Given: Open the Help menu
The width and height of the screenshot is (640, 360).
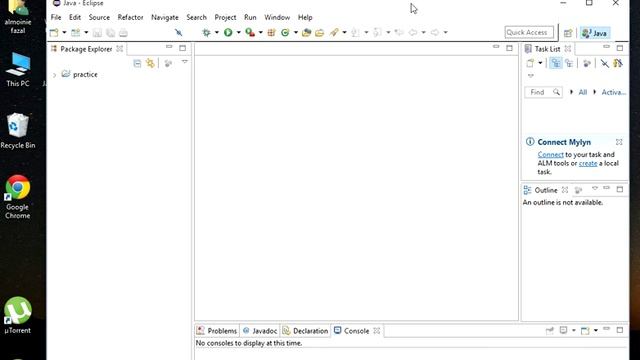Looking at the screenshot, I should [x=305, y=17].
